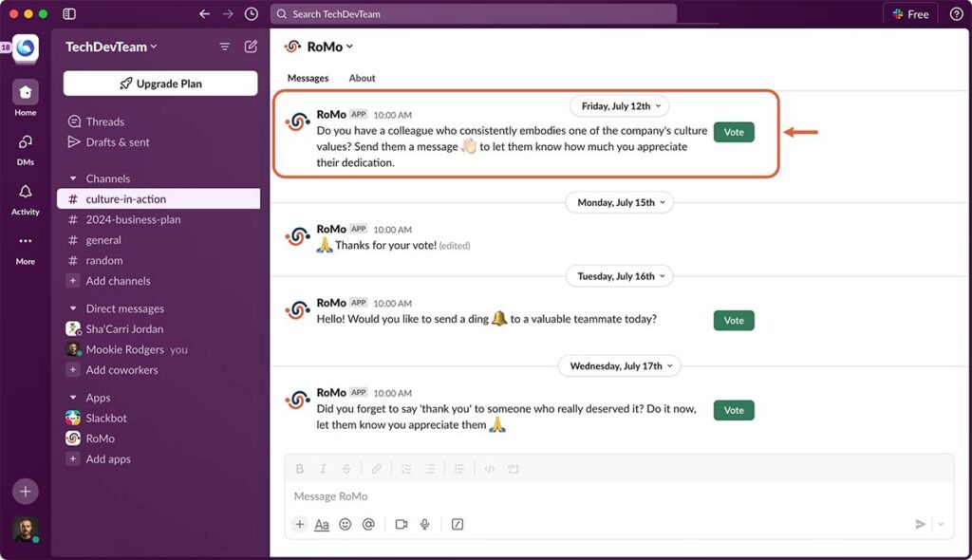Switch to the About tab
972x560 pixels.
pyautogui.click(x=362, y=78)
